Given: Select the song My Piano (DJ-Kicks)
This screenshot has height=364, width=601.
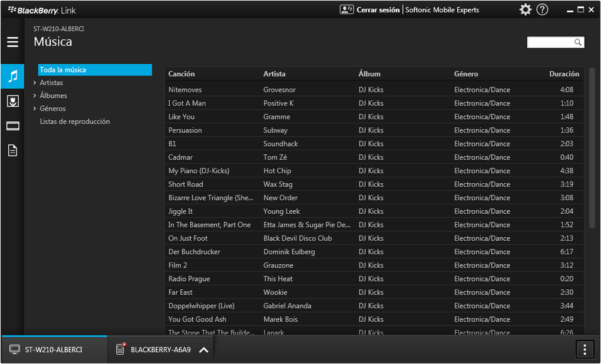Looking at the screenshot, I should [x=199, y=170].
